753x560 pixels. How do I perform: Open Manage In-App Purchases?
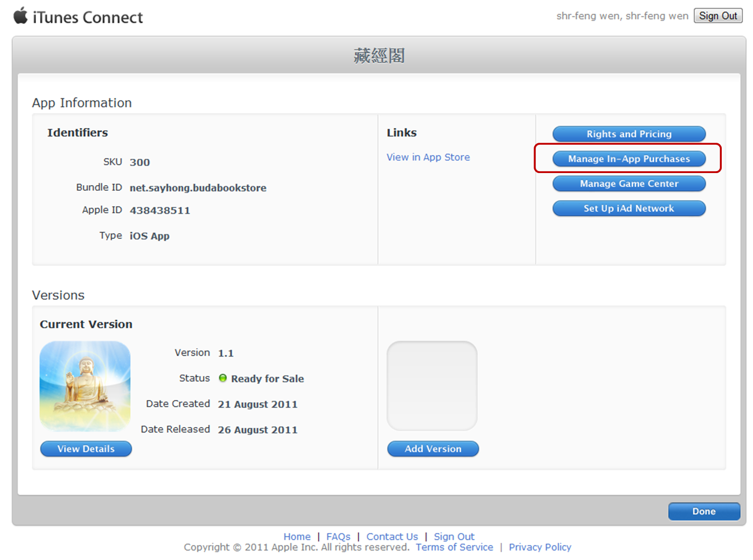click(629, 159)
